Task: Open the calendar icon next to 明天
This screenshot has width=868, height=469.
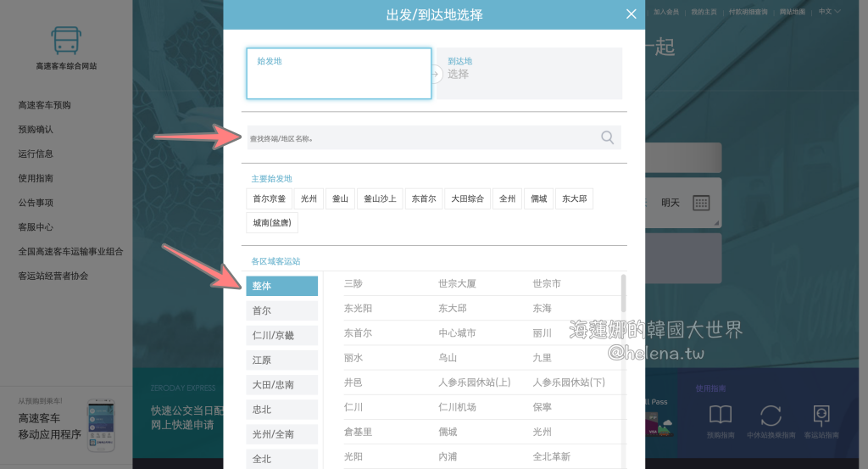Action: pyautogui.click(x=701, y=203)
